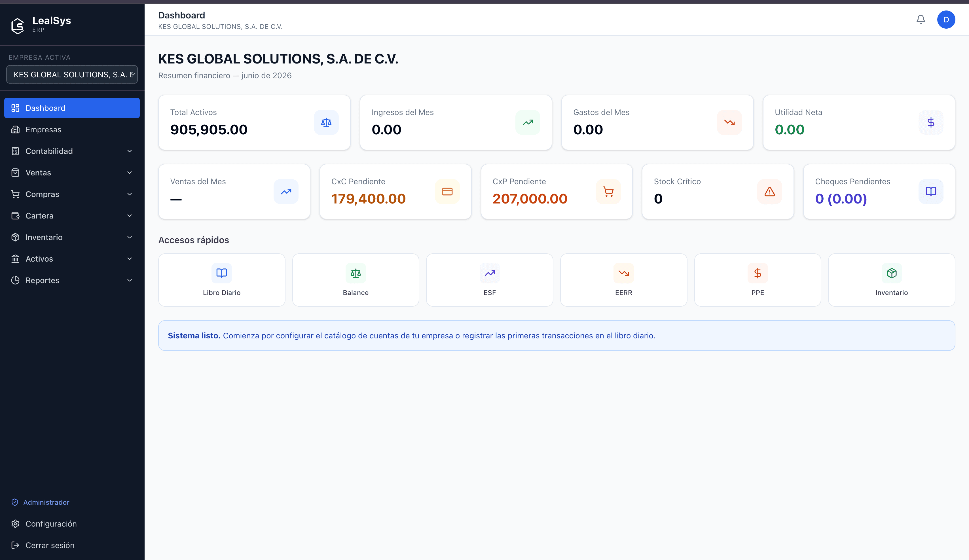The height and width of the screenshot is (560, 969).
Task: Click the Sistema listo info banner
Action: 557,336
